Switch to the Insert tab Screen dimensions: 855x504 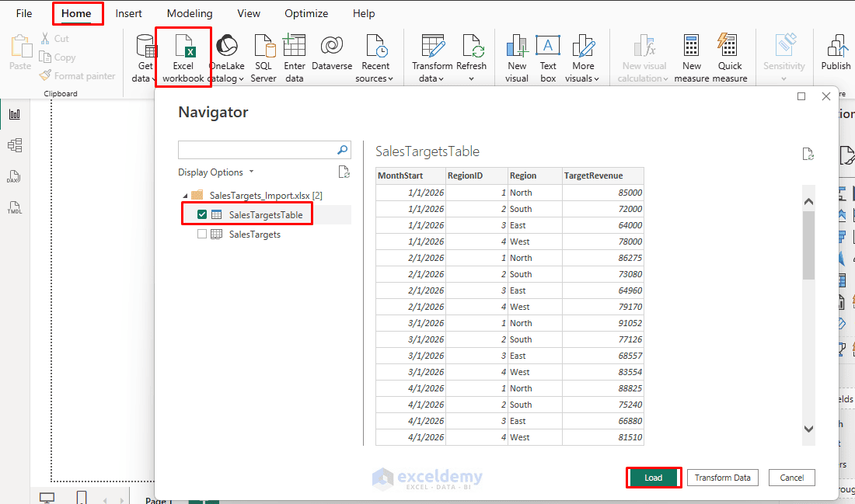pos(129,14)
